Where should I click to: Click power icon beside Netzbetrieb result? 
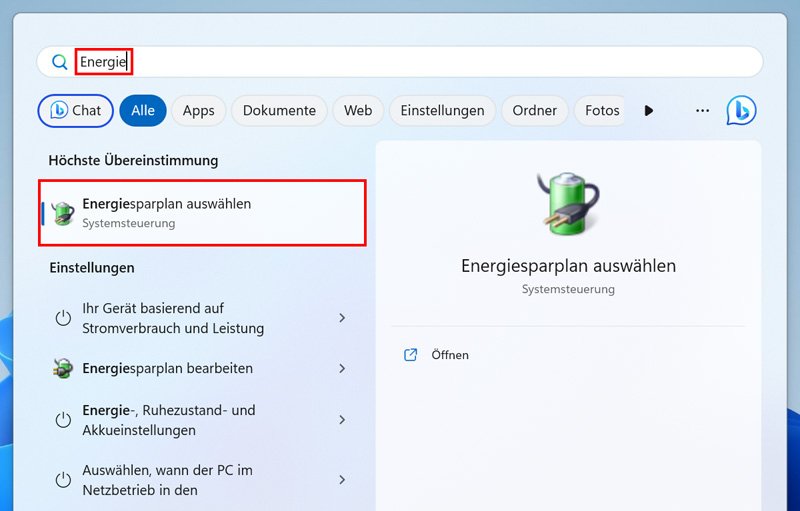coord(63,480)
